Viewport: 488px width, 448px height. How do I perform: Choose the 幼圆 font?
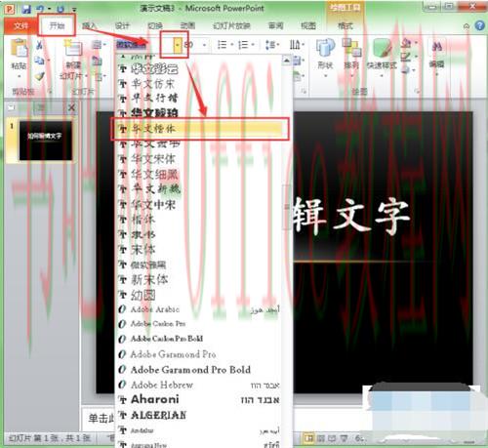(x=198, y=295)
